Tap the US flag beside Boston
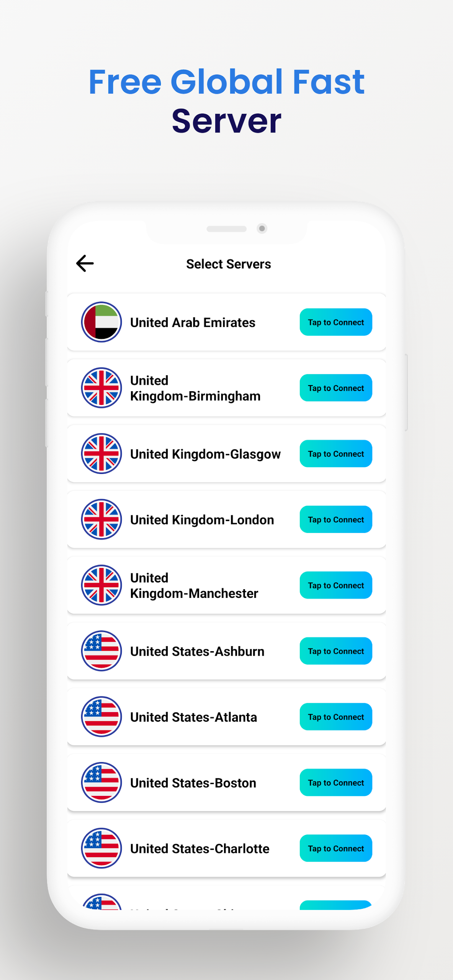453x980 pixels. pyautogui.click(x=101, y=782)
